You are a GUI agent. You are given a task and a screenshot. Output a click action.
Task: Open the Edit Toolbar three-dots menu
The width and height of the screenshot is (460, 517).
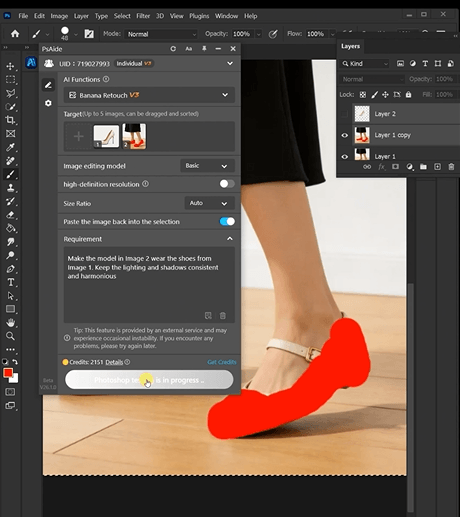pyautogui.click(x=10, y=350)
